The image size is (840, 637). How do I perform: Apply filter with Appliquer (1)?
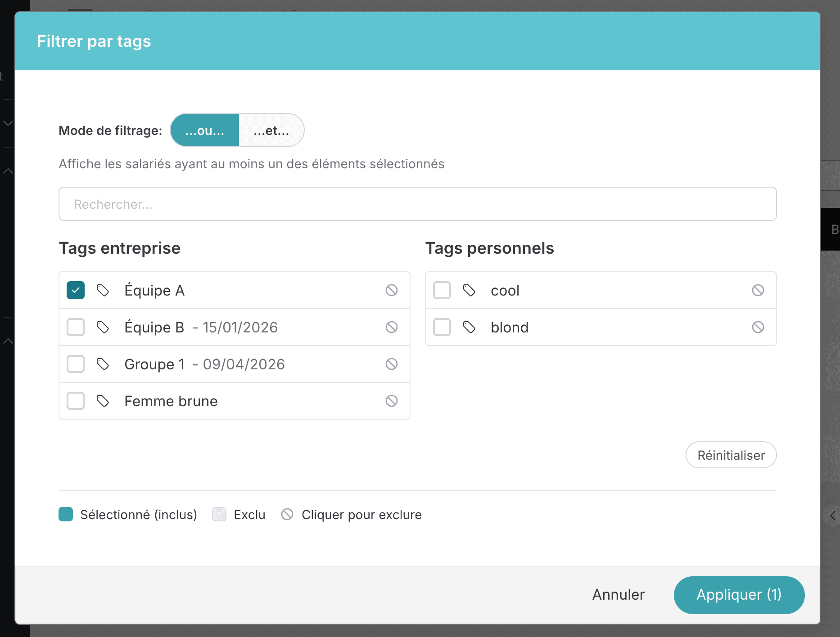click(739, 595)
